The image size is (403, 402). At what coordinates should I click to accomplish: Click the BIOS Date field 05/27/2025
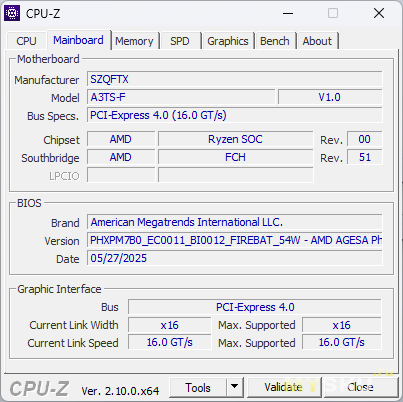point(235,258)
